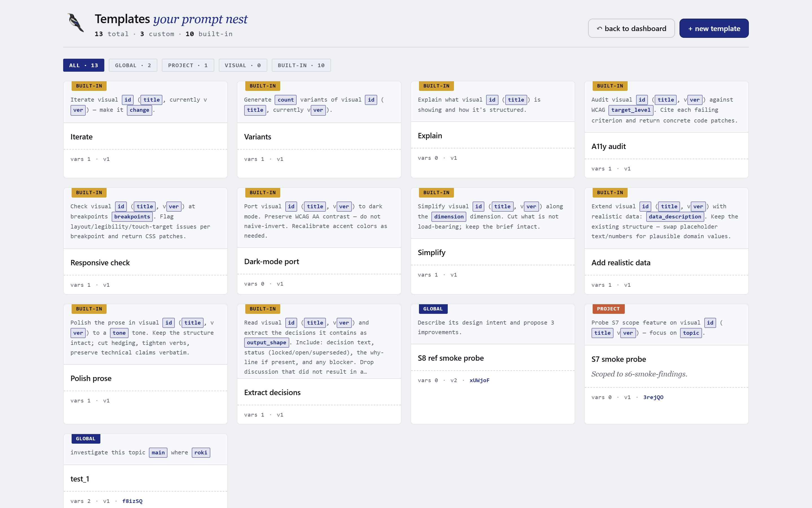Click 'Describe its design intent' prompt text

coord(486,327)
